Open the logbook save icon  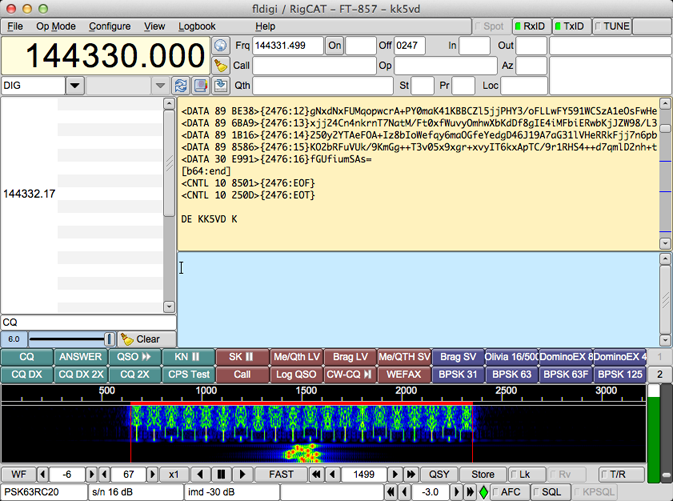coord(221,85)
